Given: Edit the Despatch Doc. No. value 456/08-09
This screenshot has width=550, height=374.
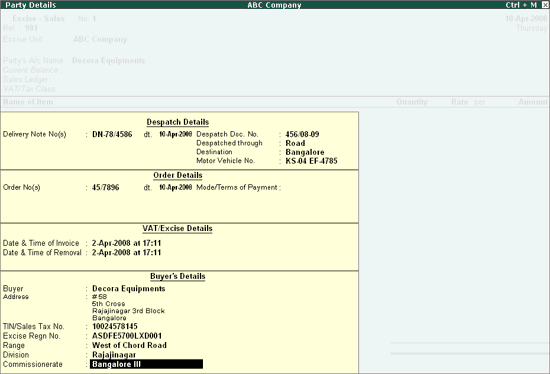Looking at the screenshot, I should click(x=302, y=134).
